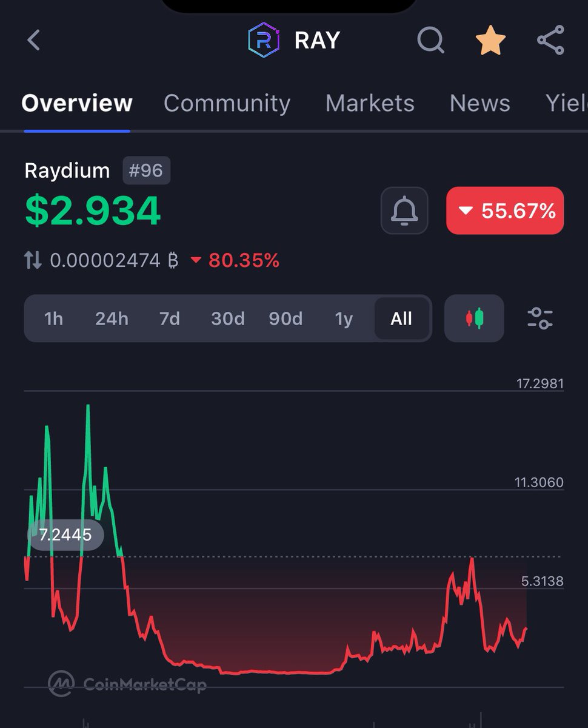Go back using the left chevron
The image size is (588, 728).
(34, 41)
